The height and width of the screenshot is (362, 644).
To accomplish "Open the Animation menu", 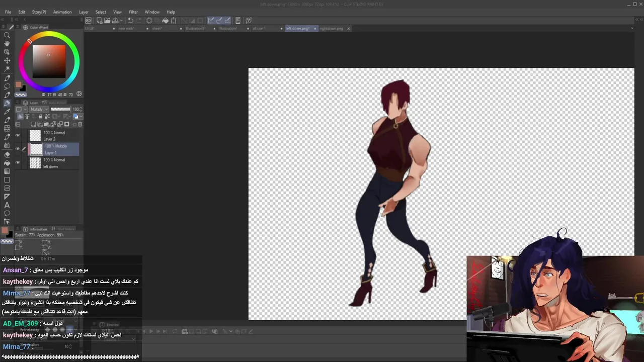I will click(x=62, y=12).
